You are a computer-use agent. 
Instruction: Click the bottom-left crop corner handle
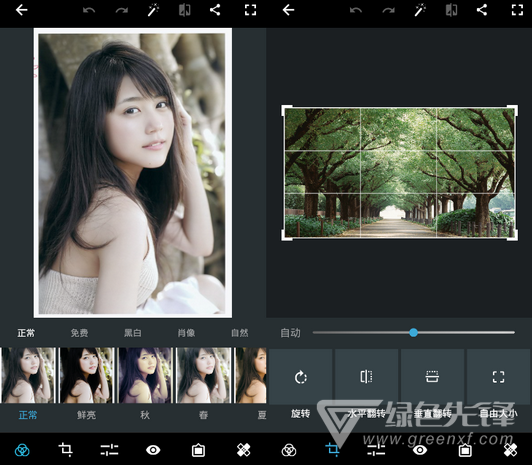[287, 236]
